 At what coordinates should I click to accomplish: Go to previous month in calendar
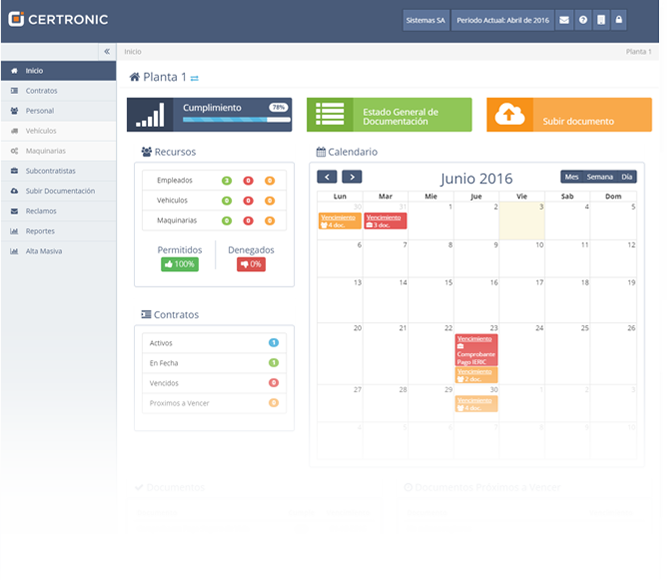click(327, 177)
